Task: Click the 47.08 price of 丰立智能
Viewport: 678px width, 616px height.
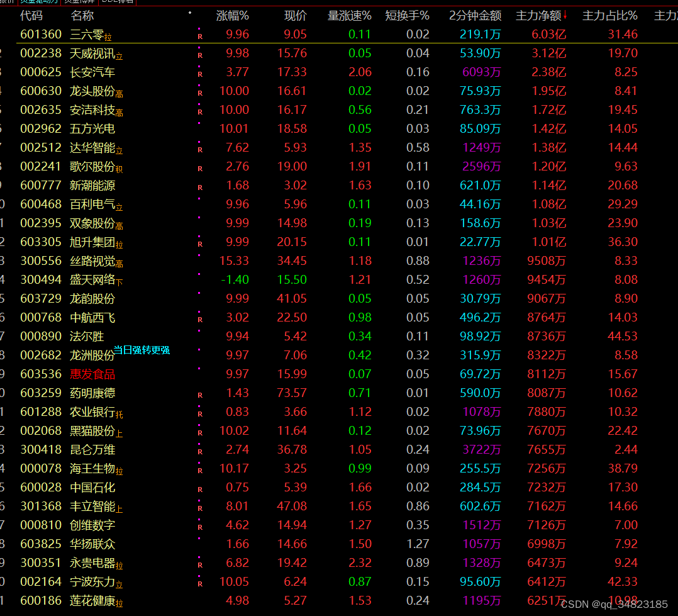Action: pos(292,506)
